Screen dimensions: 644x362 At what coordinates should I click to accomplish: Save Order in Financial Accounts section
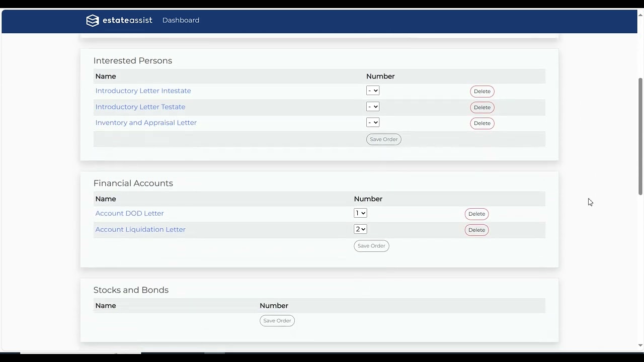coord(371,246)
